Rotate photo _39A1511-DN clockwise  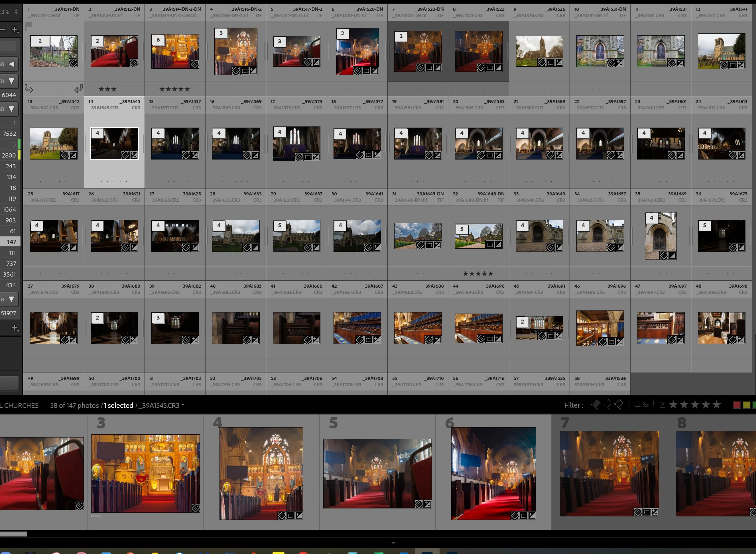[78, 89]
